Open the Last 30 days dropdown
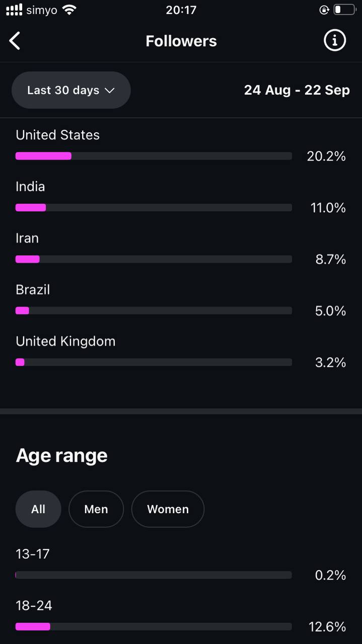Screen dimensions: 362x644 71,90
